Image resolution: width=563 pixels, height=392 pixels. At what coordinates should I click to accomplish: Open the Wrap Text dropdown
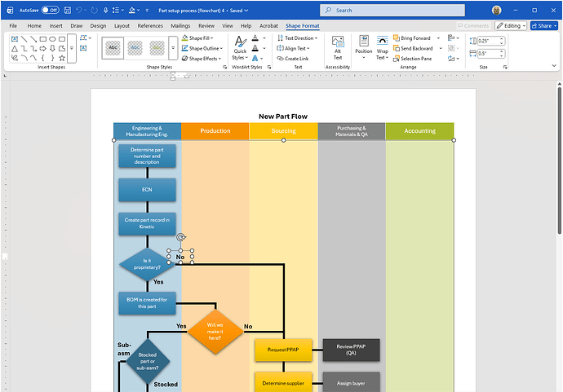[x=382, y=48]
